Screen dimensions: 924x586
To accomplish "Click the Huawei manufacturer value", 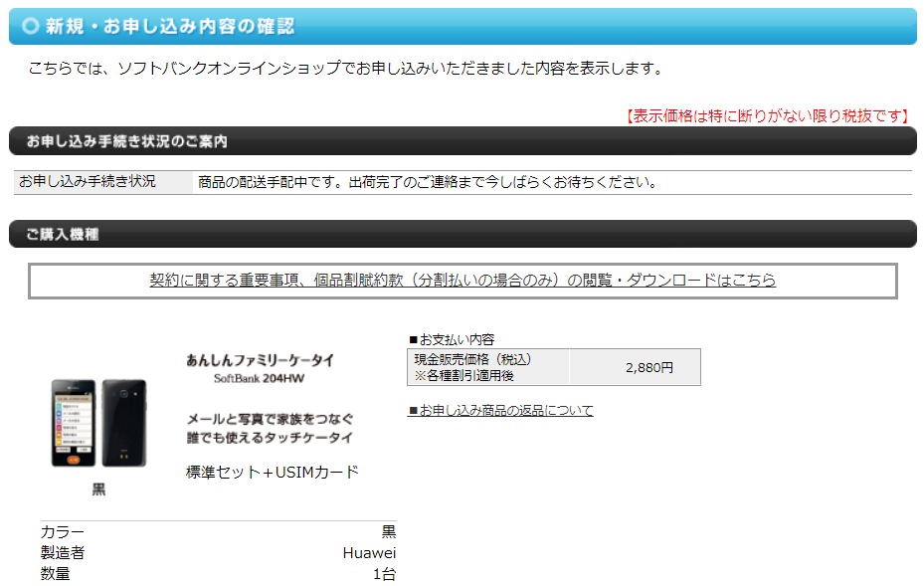I will tap(369, 553).
